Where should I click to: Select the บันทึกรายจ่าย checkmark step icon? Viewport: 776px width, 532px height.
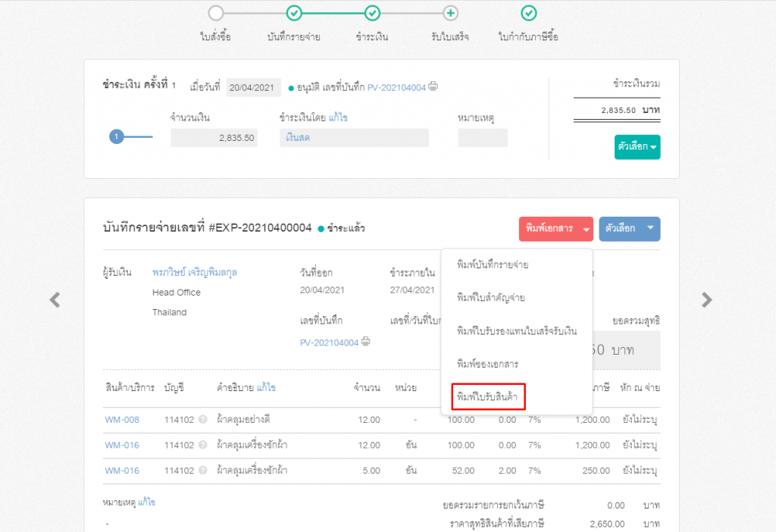tap(293, 13)
